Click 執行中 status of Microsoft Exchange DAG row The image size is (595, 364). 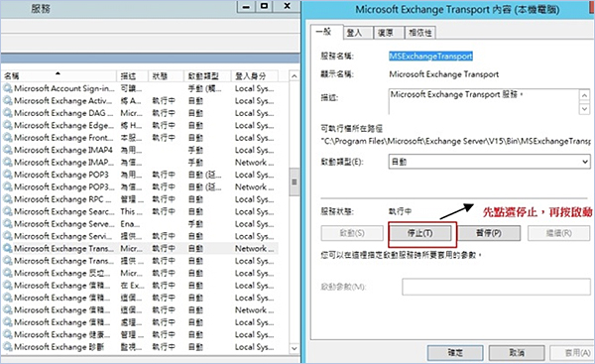tap(164, 113)
